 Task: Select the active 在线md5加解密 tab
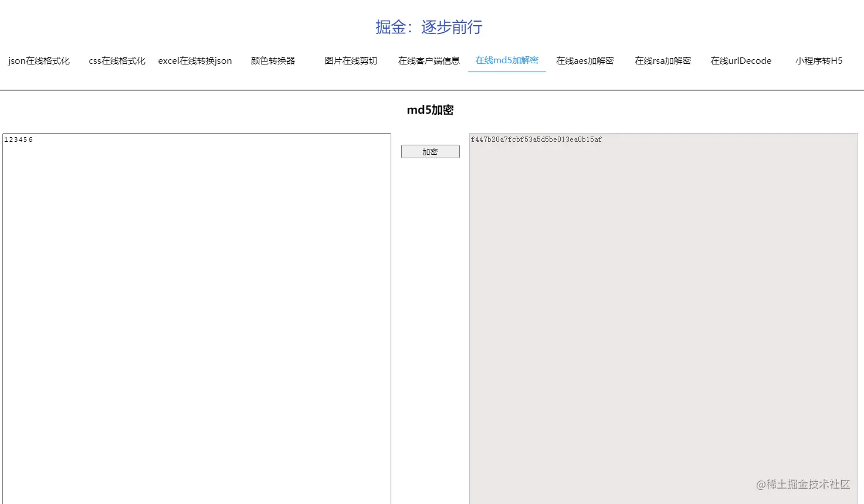pos(507,60)
